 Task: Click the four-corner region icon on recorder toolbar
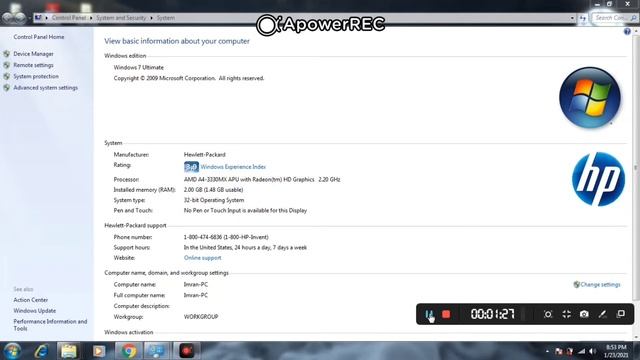(567, 314)
